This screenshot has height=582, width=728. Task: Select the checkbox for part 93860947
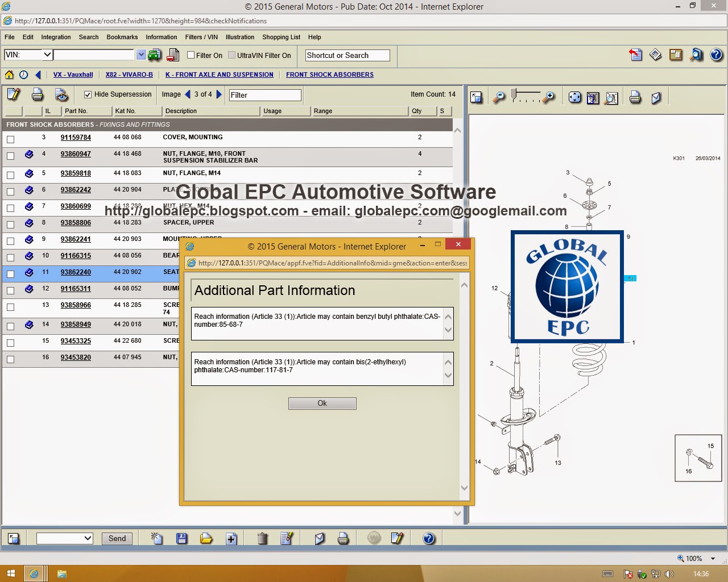point(10,156)
